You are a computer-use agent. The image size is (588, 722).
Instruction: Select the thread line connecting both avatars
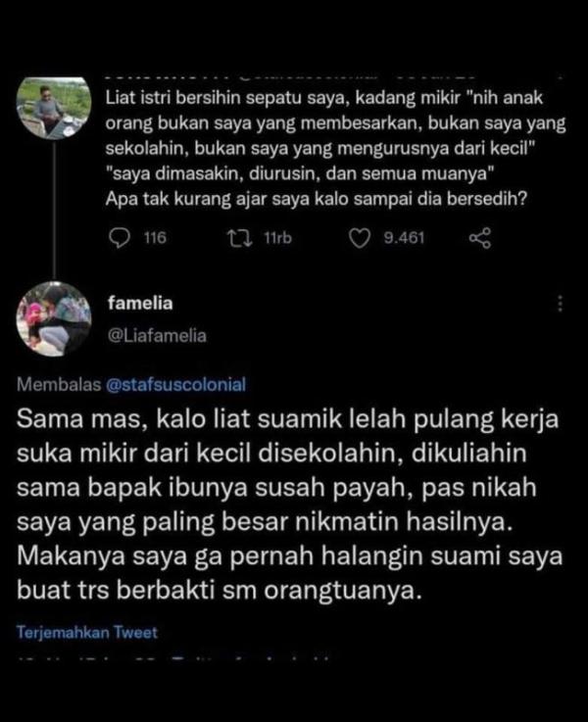pyautogui.click(x=54, y=211)
